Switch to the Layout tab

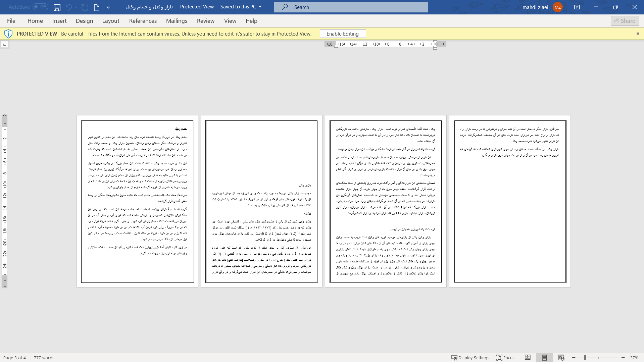[x=111, y=21]
